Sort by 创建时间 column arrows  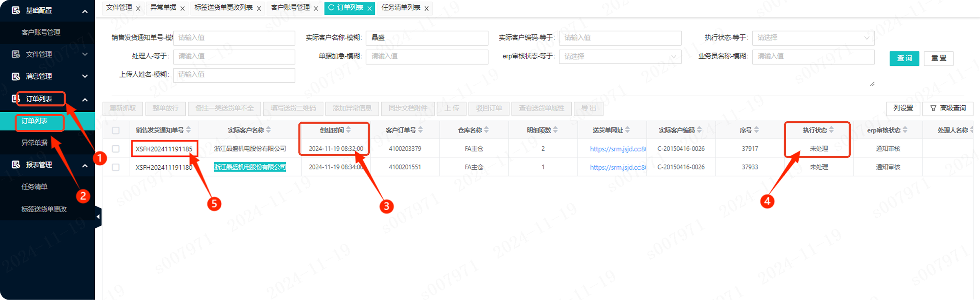348,130
